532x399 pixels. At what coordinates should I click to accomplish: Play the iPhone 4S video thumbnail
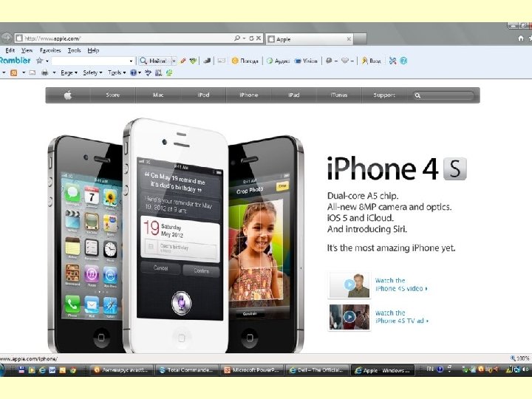point(349,285)
